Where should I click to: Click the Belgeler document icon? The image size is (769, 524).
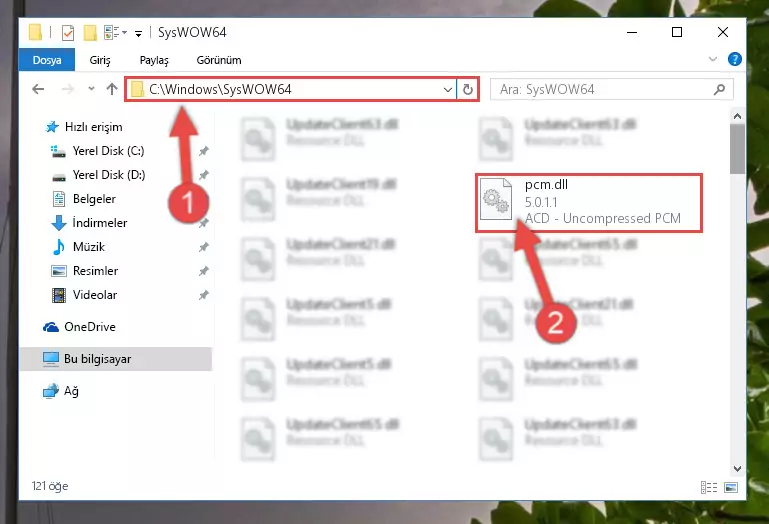tap(59, 199)
